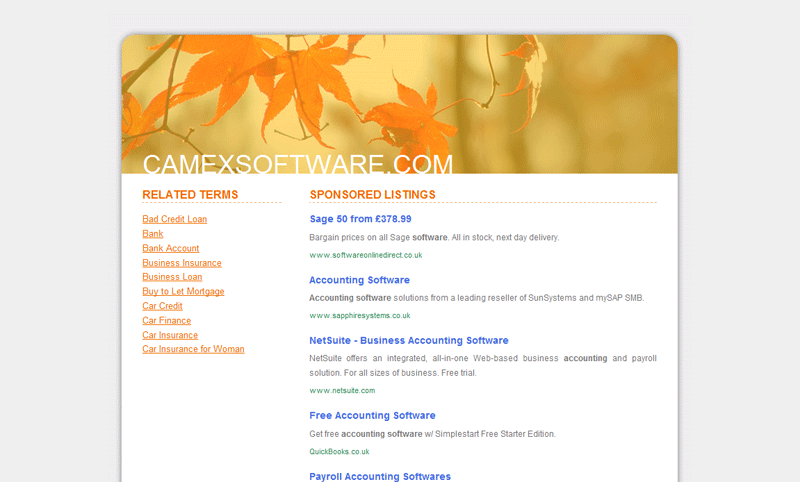Select the Business Insurance link
Screen dimensions: 800x482
(x=181, y=263)
